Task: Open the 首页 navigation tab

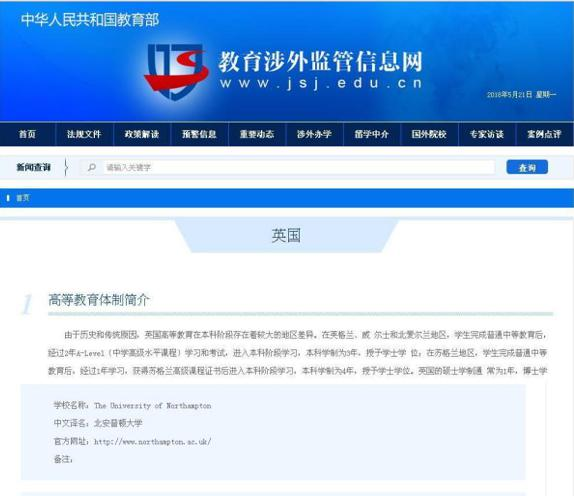Action: pos(27,134)
